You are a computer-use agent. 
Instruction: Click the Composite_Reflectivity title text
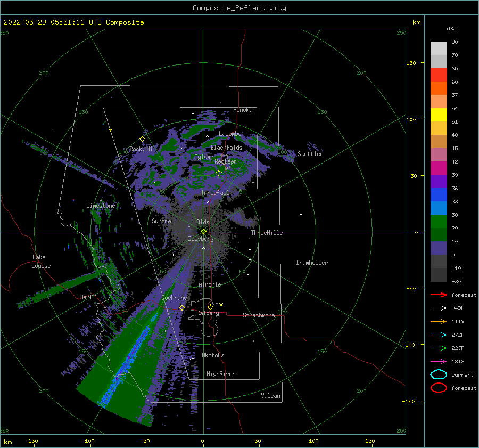(240, 8)
